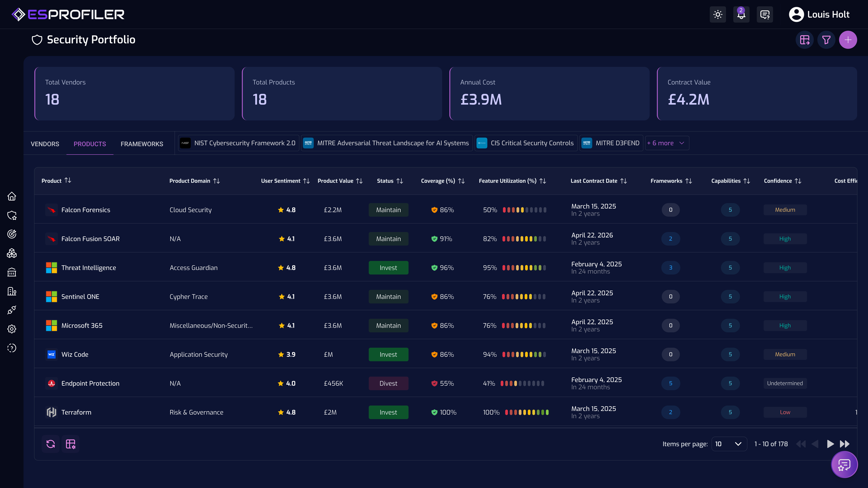Click the Sentinel ONE product name

click(x=80, y=297)
